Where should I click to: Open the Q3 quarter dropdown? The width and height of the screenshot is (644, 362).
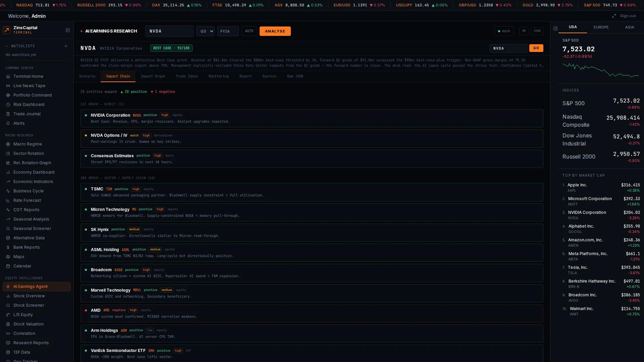[x=205, y=31]
